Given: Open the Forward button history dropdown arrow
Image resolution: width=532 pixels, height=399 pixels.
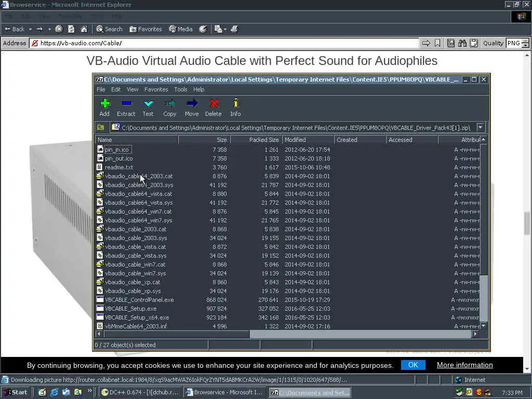Looking at the screenshot, I should tap(49, 29).
